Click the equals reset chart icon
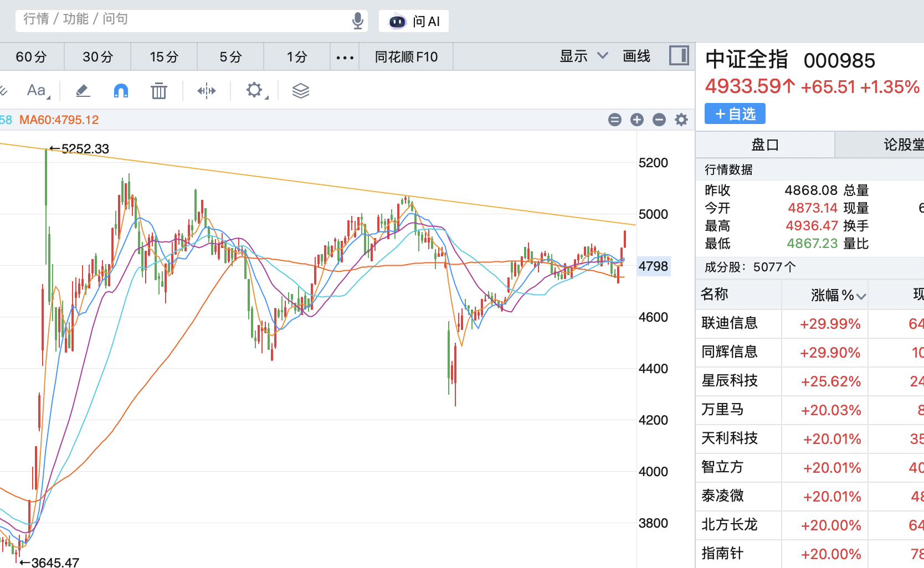Image resolution: width=924 pixels, height=568 pixels. 614,120
